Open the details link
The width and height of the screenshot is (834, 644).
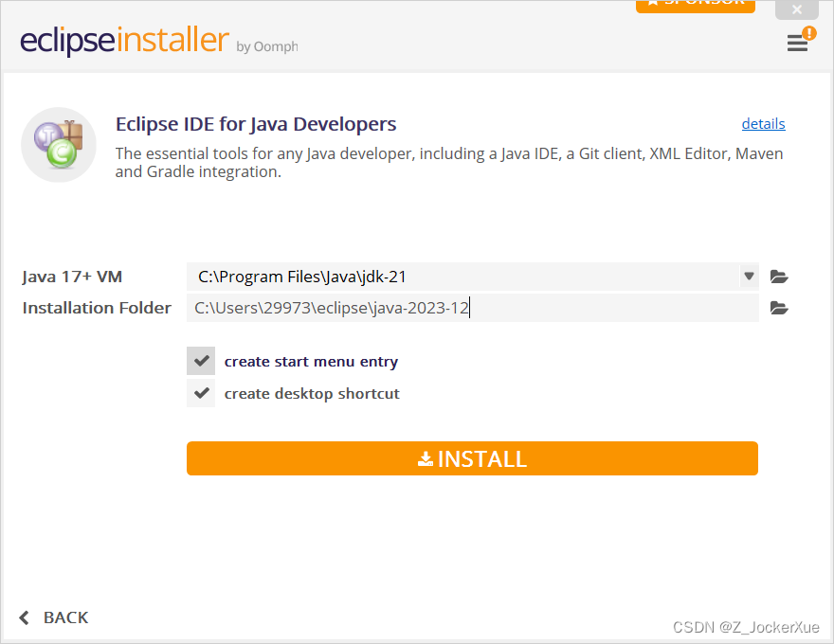pos(763,124)
